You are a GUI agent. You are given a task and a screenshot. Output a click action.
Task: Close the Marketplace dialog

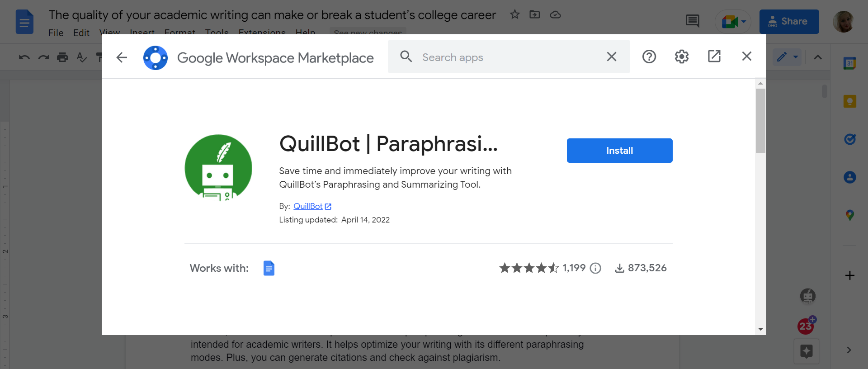click(747, 56)
